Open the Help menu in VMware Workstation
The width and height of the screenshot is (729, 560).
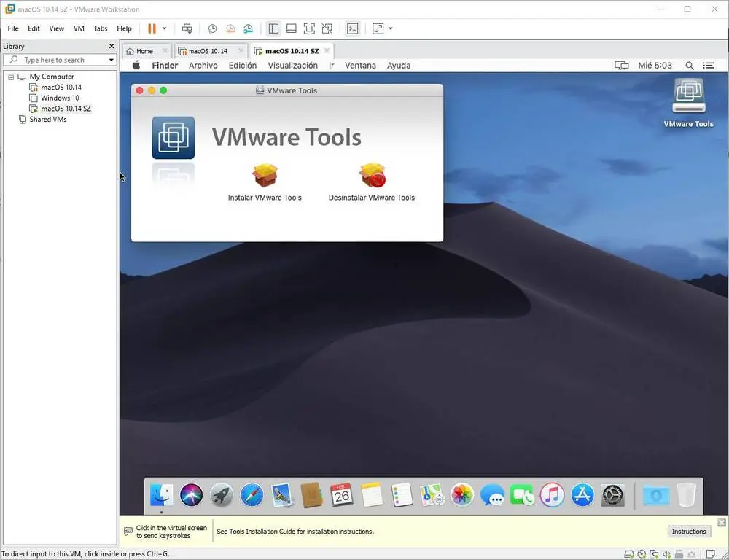pyautogui.click(x=124, y=28)
